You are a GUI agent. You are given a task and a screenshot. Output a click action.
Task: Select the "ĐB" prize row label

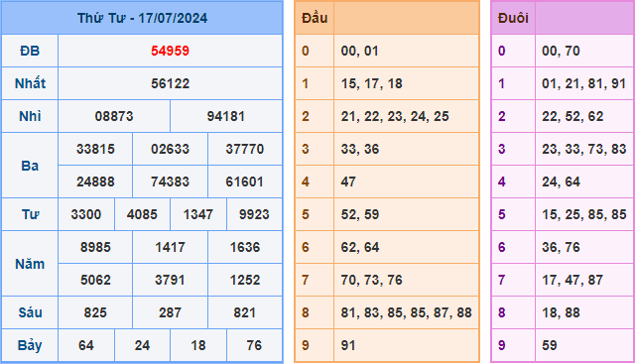[30, 51]
